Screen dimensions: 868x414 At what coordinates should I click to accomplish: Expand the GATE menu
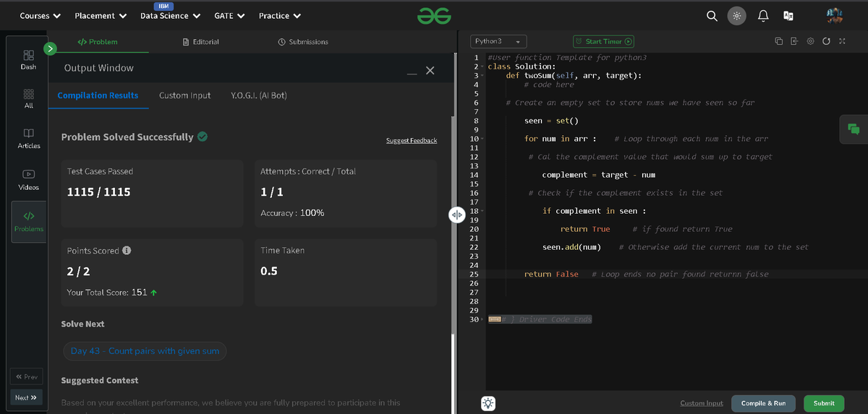click(229, 16)
